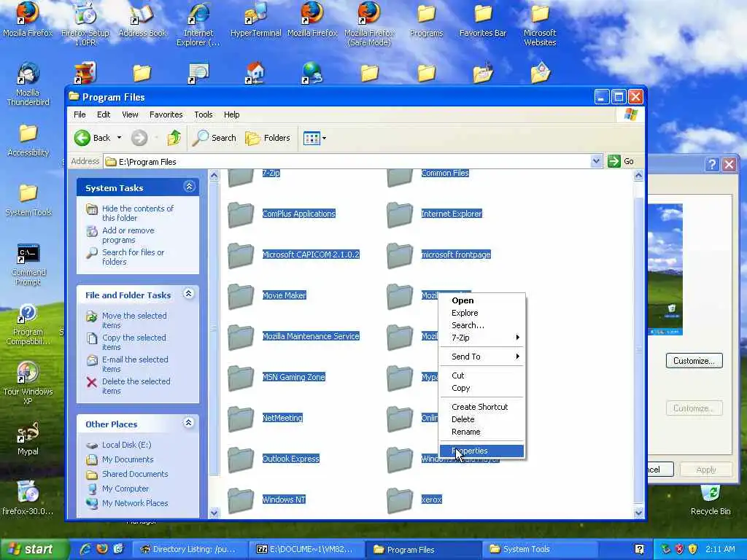Select the Outlook Express folder icon
Screen dimensions: 747x560
(x=241, y=459)
